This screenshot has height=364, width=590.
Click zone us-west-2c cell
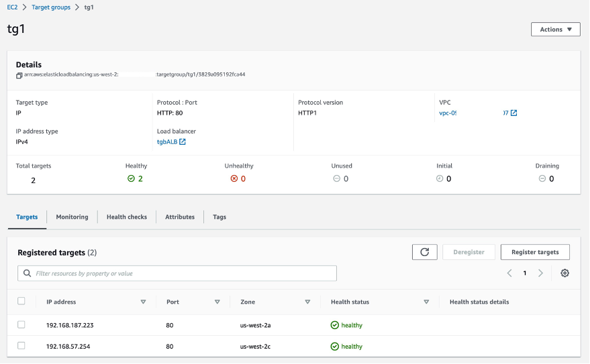pos(255,347)
